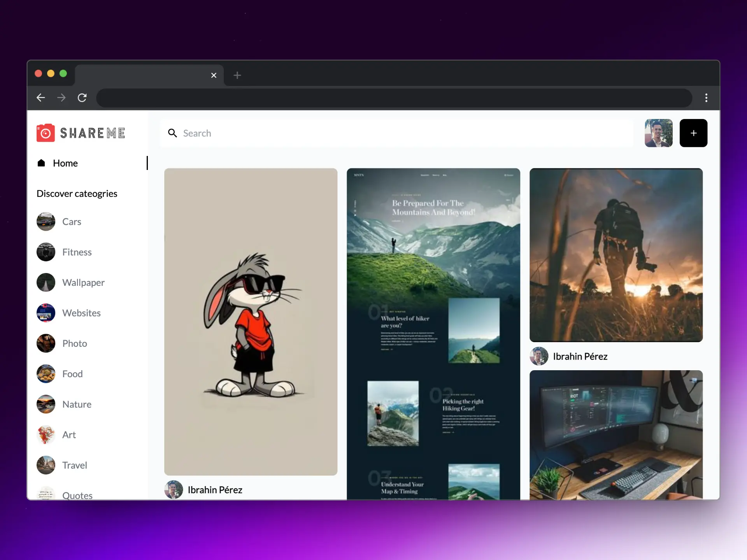Select the Nature category icon
The width and height of the screenshot is (747, 560).
click(46, 404)
